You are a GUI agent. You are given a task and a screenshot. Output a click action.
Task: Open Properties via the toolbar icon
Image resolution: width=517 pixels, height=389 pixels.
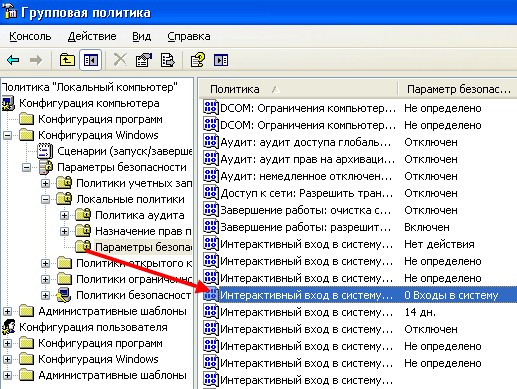pyautogui.click(x=144, y=60)
